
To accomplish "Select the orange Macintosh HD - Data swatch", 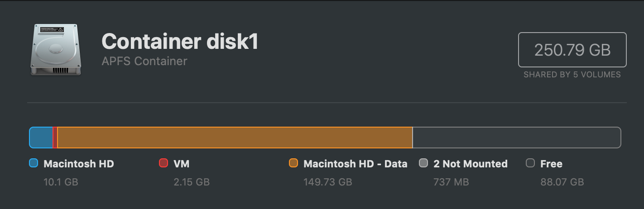I will click(293, 163).
